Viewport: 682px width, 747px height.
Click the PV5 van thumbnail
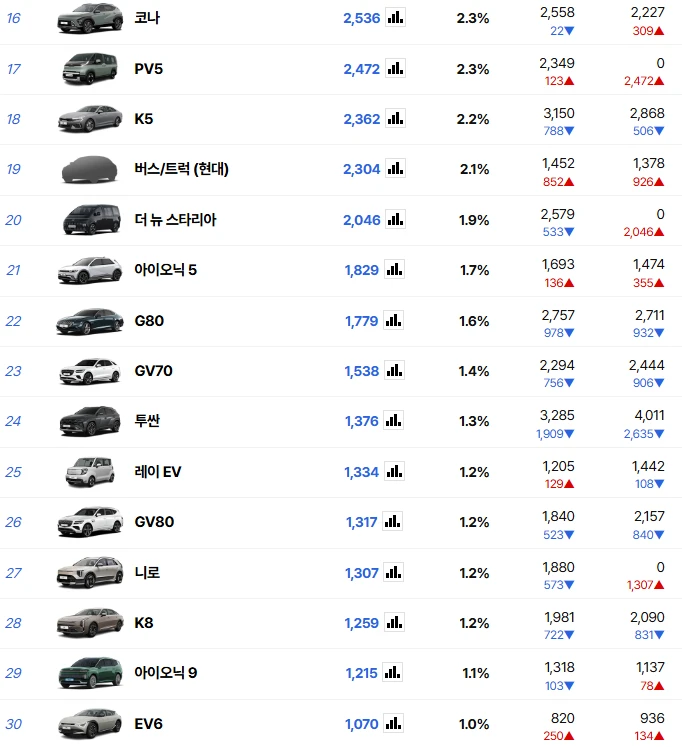point(90,69)
